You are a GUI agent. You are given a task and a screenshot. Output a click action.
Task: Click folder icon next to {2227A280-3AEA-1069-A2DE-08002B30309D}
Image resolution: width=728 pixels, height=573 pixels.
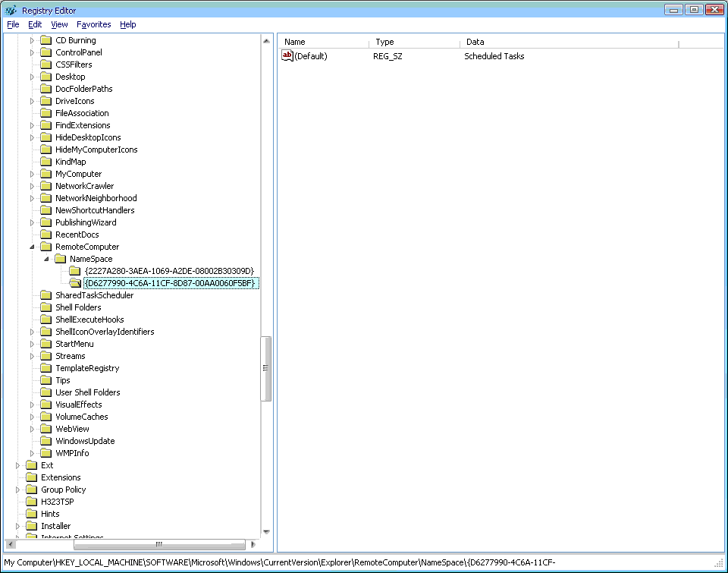coord(74,271)
